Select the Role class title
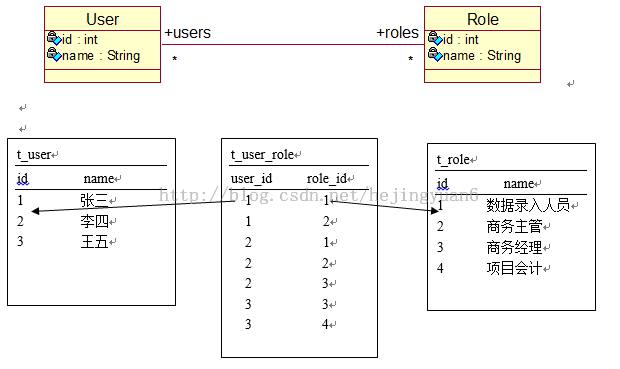Image resolution: width=620 pixels, height=369 pixels. point(483,19)
